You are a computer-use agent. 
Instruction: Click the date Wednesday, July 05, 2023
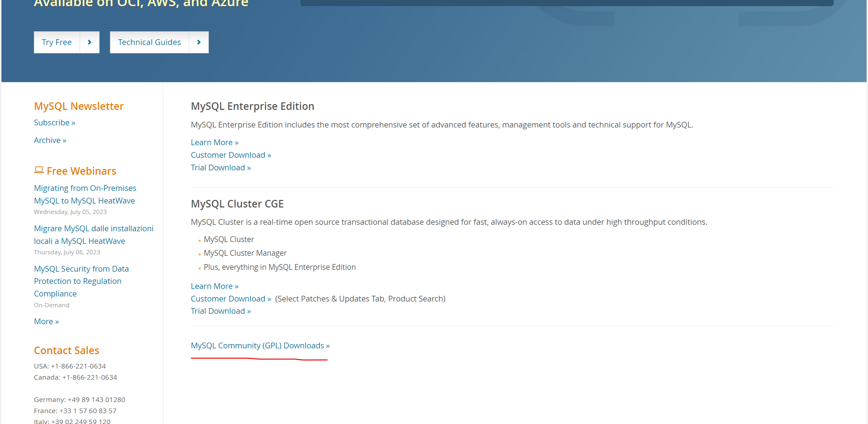click(x=70, y=212)
